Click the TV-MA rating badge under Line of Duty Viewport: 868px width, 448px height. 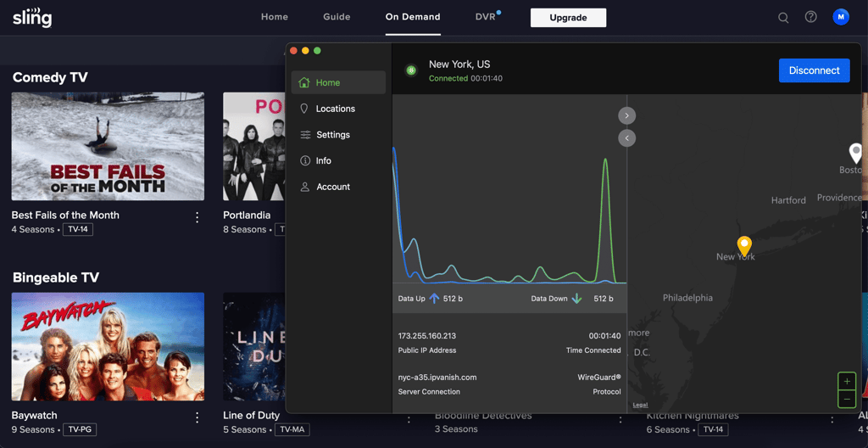292,429
